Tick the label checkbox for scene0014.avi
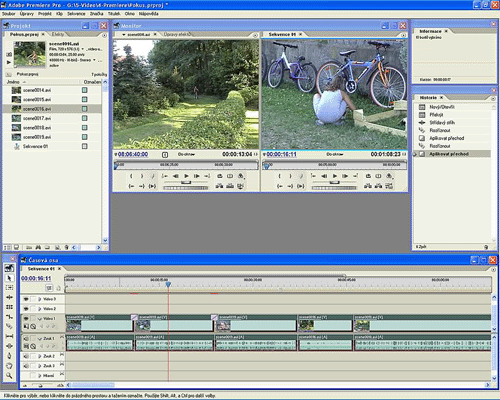Viewport: 500px width, 400px height. pos(85,90)
